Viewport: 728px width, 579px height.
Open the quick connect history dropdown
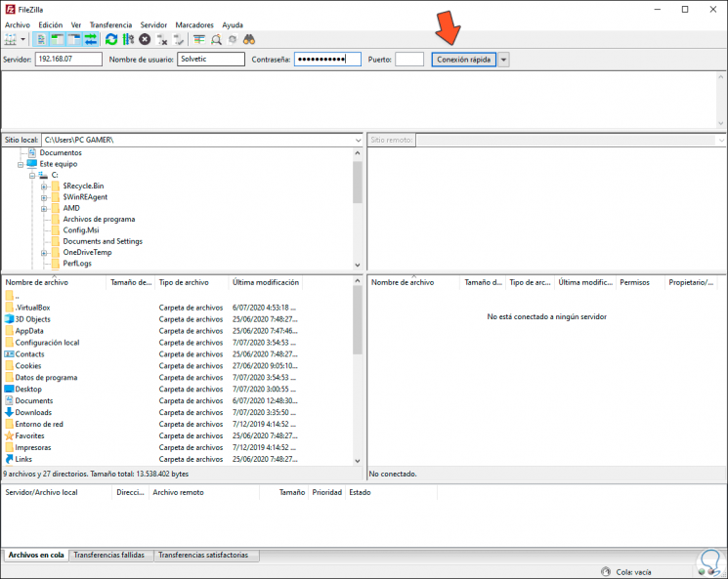click(503, 60)
